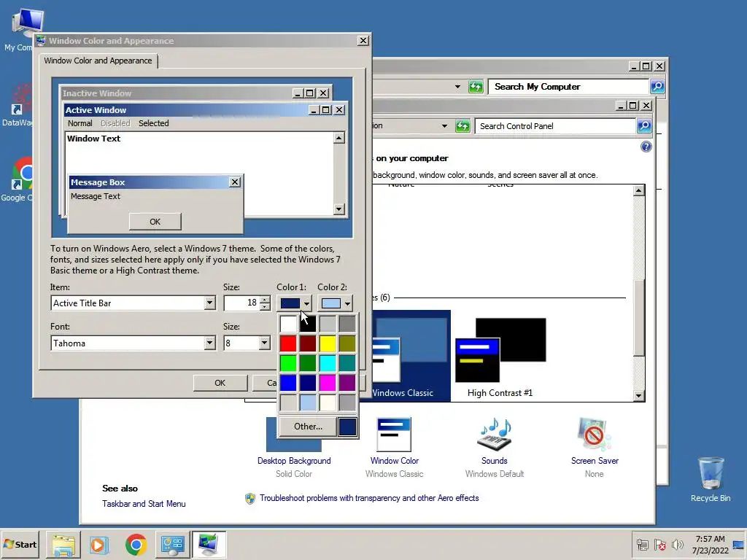Pick the light blue swatch in bottom row
The width and height of the screenshot is (747, 560).
coord(308,402)
